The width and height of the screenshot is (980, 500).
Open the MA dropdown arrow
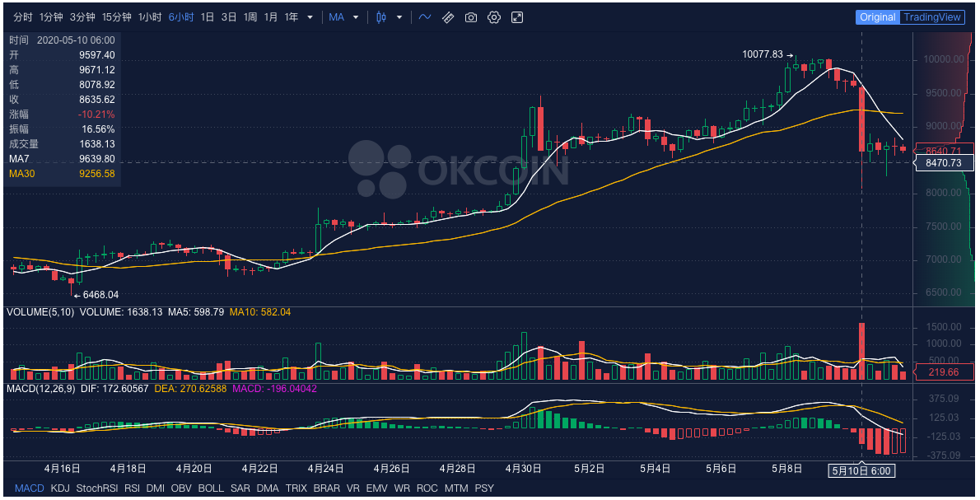pos(357,16)
